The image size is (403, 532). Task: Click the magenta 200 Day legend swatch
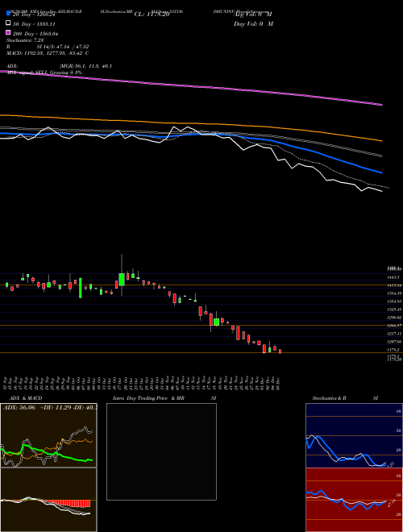click(9, 32)
